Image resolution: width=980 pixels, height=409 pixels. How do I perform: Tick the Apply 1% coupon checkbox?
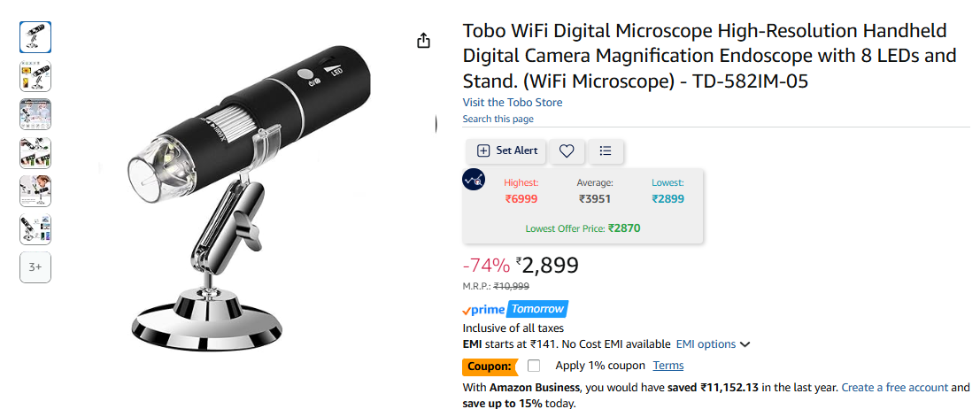click(x=534, y=366)
